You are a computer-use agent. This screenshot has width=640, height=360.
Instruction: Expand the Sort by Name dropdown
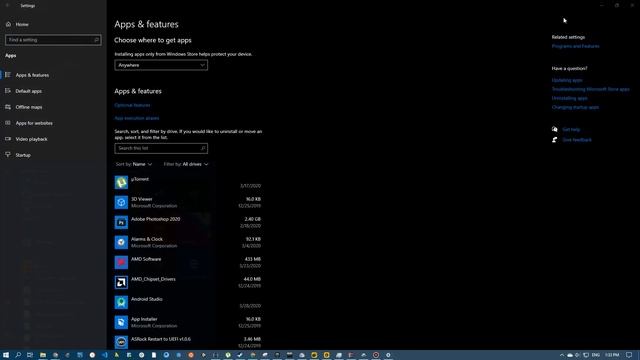click(x=134, y=164)
